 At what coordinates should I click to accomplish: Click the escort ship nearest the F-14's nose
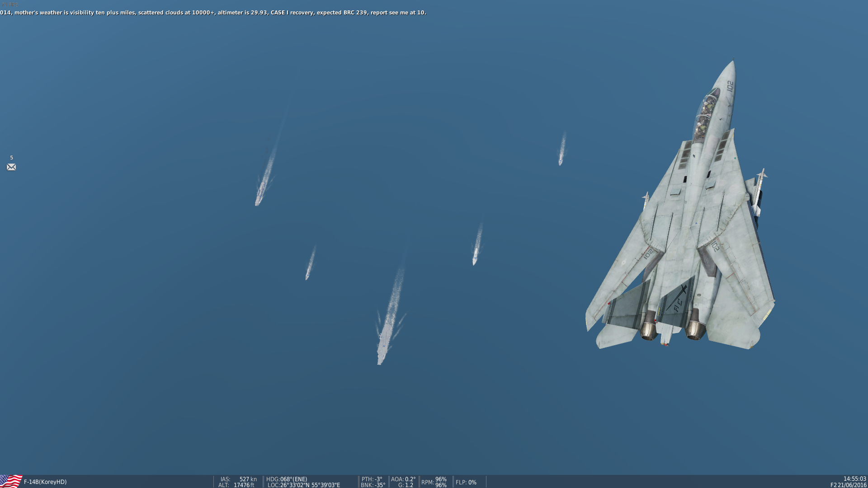561,159
